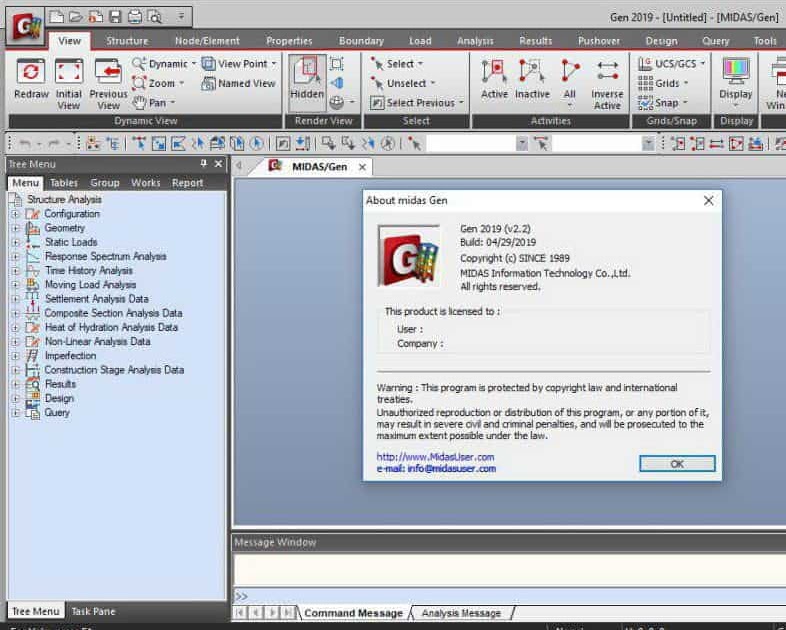This screenshot has width=786, height=630.
Task: Click the Initial View icon
Action: click(x=69, y=71)
